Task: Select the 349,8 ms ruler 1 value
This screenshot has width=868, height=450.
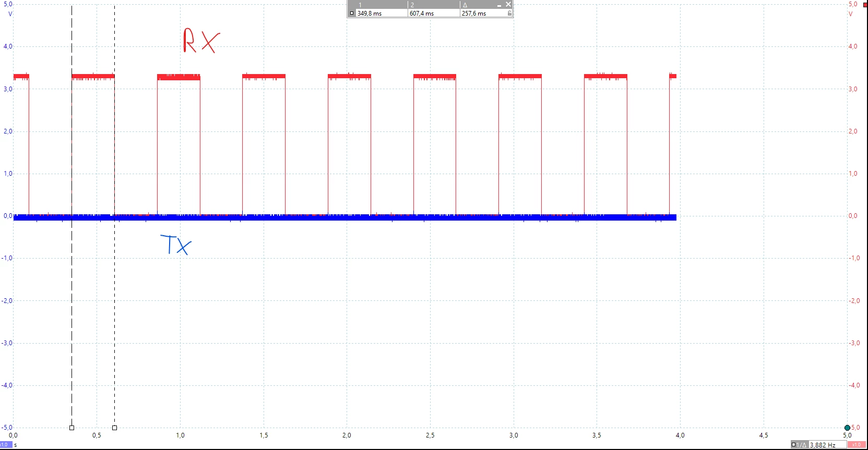Action: pos(370,14)
